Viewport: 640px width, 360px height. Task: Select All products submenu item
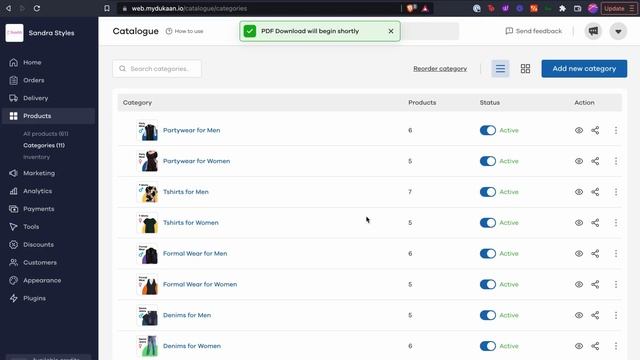(x=46, y=134)
